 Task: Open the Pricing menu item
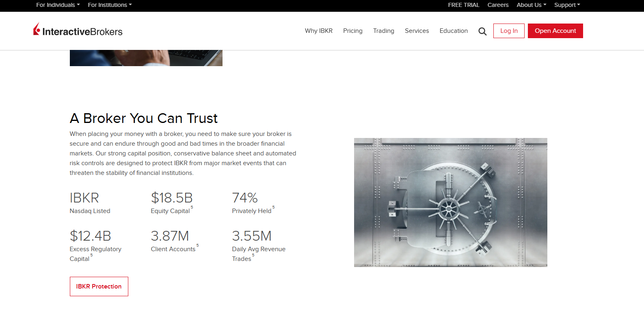tap(352, 31)
